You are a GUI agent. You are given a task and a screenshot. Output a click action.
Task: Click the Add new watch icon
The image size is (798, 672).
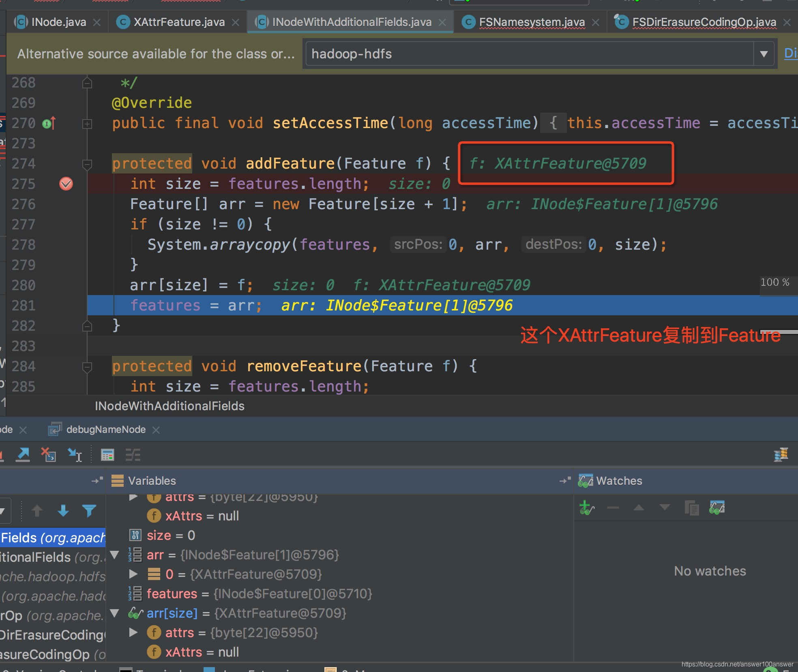[x=586, y=507]
